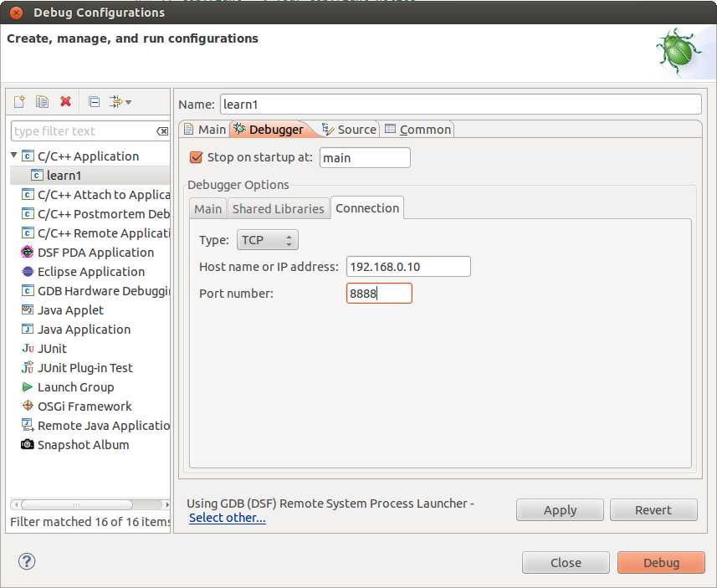Switch to the top-level Main tab

[x=205, y=130]
